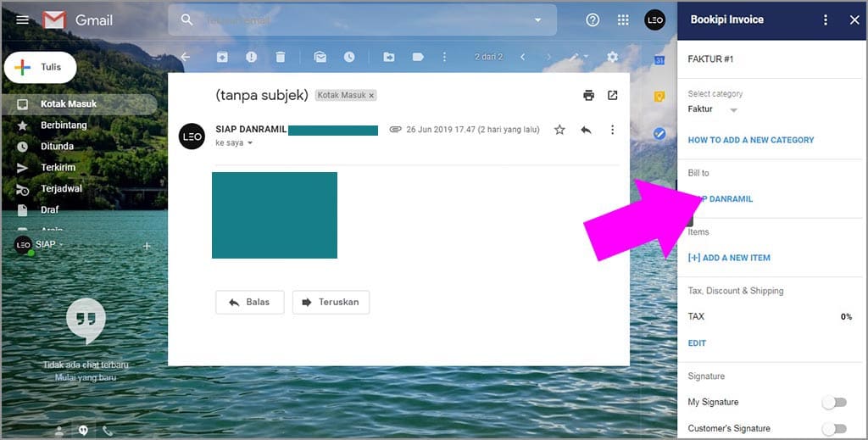Open the toolbar more options dots
Image resolution: width=868 pixels, height=440 pixels.
[444, 57]
